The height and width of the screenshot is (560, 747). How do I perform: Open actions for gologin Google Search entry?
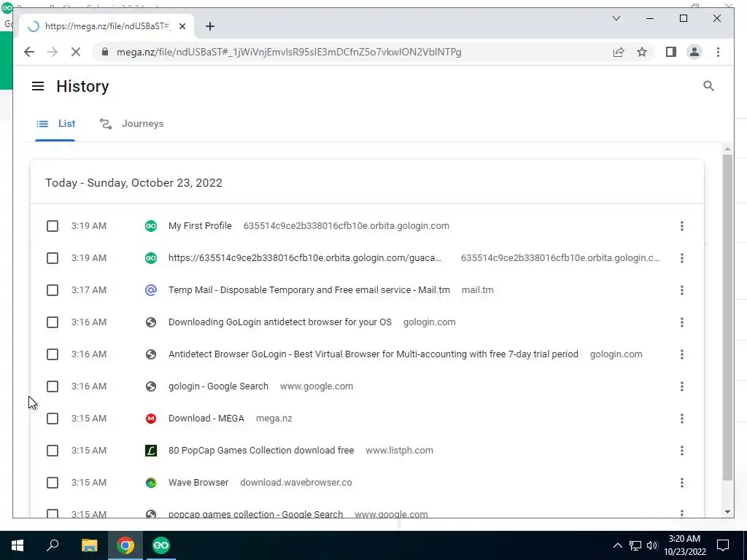[682, 386]
